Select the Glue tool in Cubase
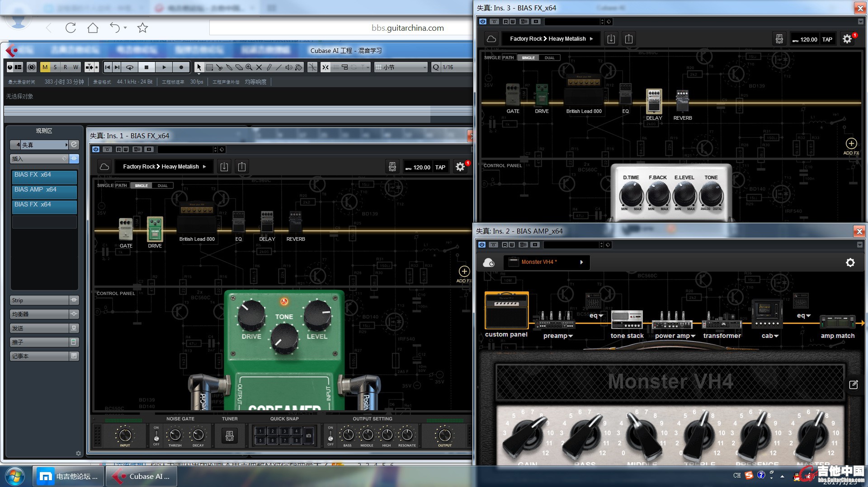This screenshot has height=487, width=868. pyautogui.click(x=229, y=67)
